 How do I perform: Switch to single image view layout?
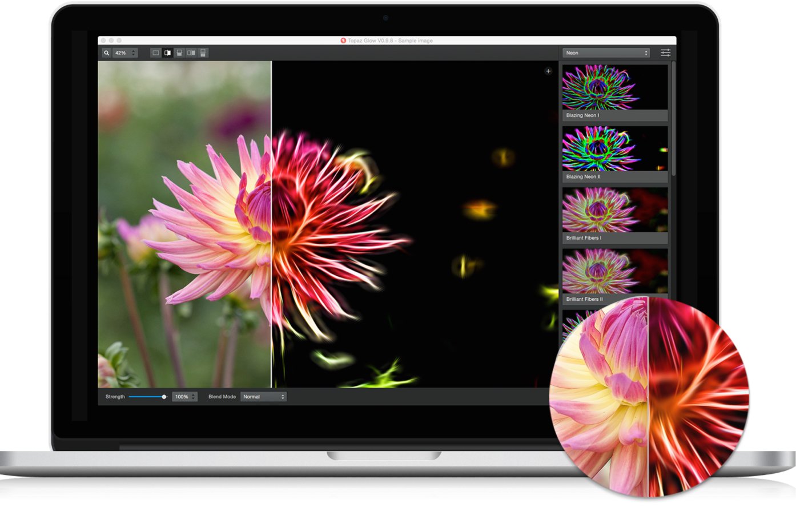point(155,53)
